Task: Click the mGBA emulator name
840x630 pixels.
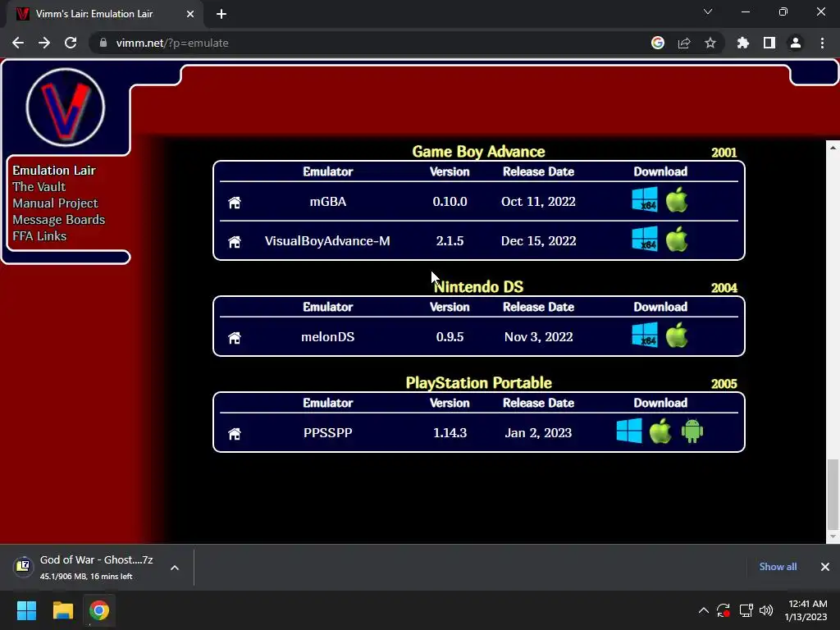Action: tap(328, 202)
